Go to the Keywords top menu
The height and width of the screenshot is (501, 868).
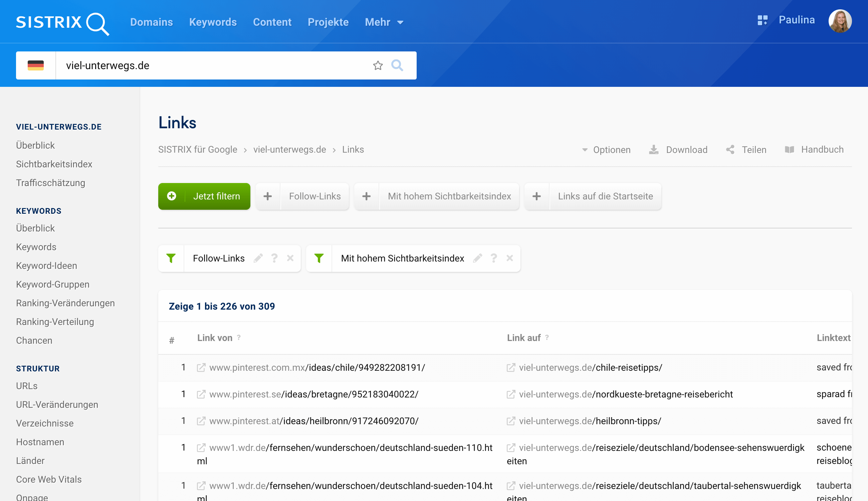(x=213, y=22)
